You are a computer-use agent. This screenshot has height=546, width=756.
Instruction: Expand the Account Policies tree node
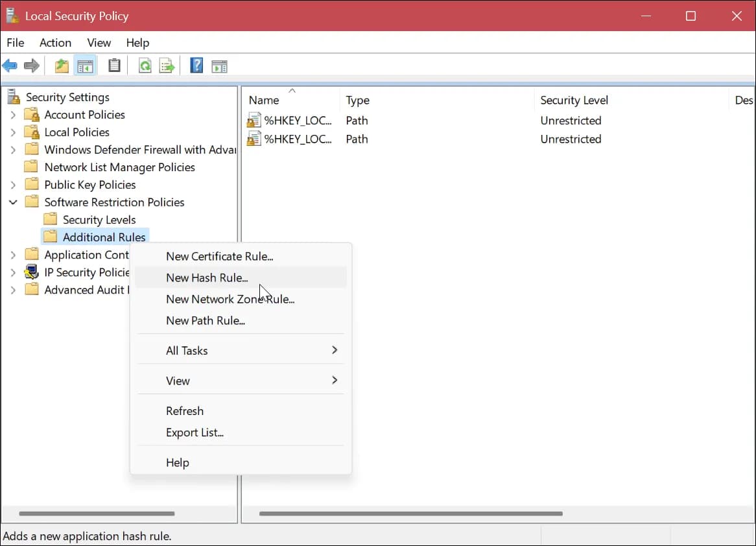pos(13,115)
